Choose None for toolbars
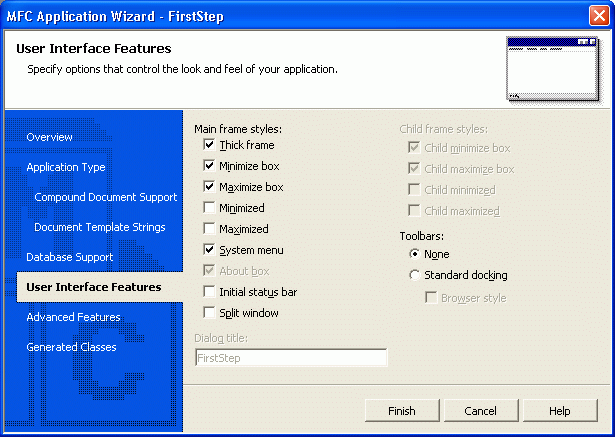 coord(415,255)
